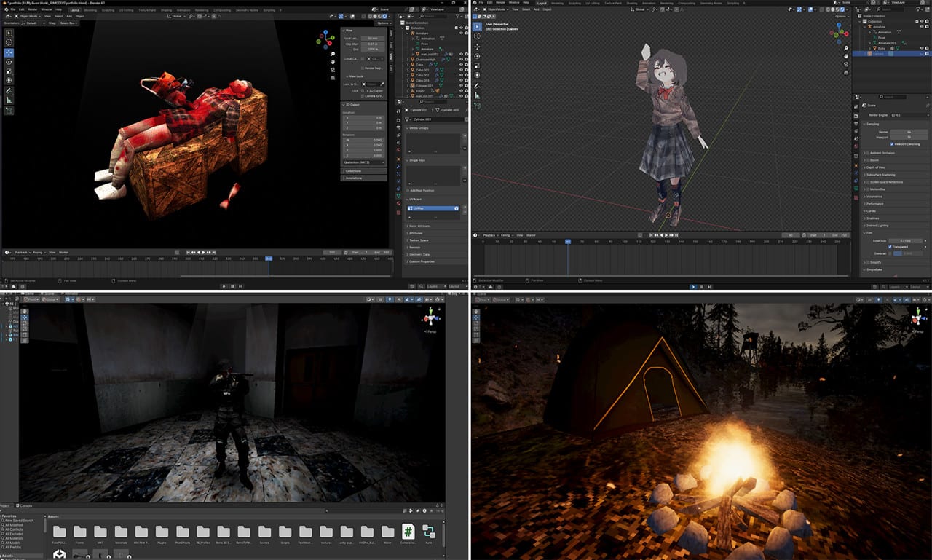932x560 pixels.
Task: Select the Cursor tool in the anime girl viewport
Action: [477, 36]
